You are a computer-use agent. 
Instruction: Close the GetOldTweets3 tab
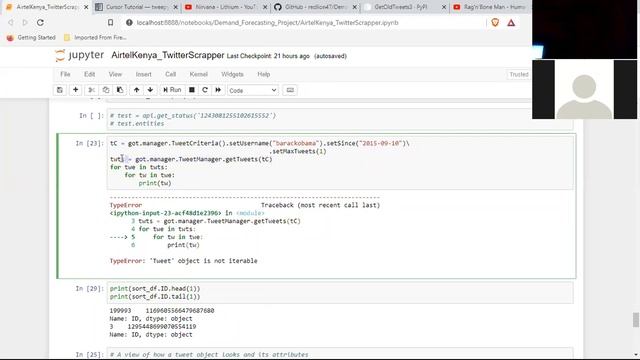[x=444, y=7]
